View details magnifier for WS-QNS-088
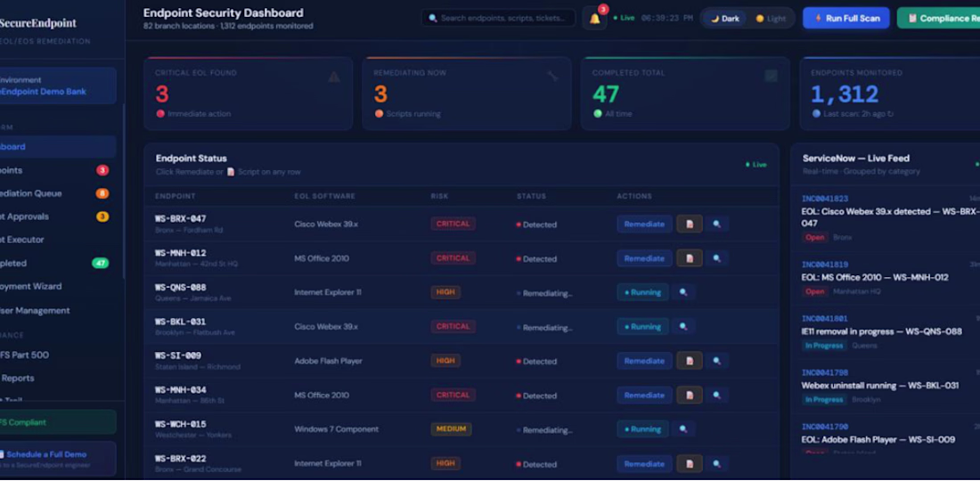 point(683,292)
